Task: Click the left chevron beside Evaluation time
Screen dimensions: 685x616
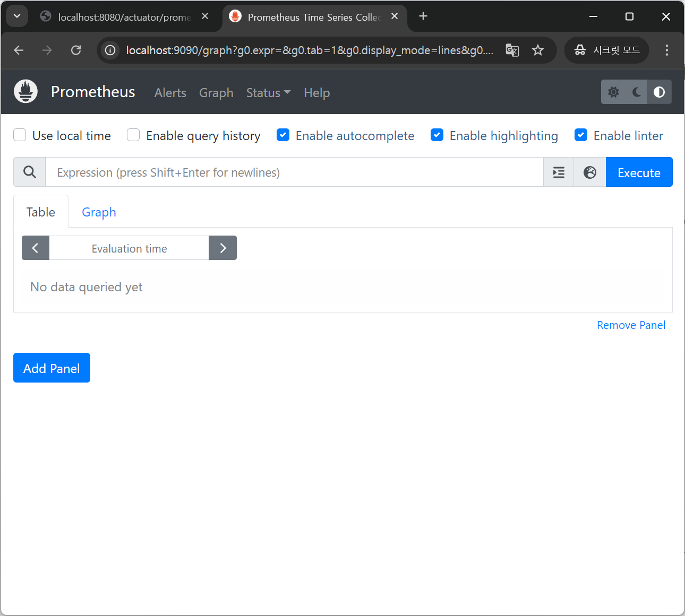Action: coord(35,248)
